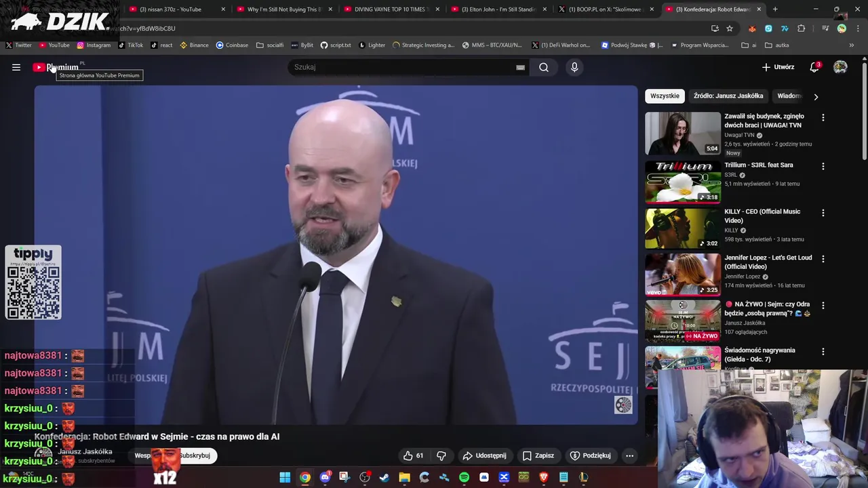Open YouTube notifications bell

pos(814,67)
